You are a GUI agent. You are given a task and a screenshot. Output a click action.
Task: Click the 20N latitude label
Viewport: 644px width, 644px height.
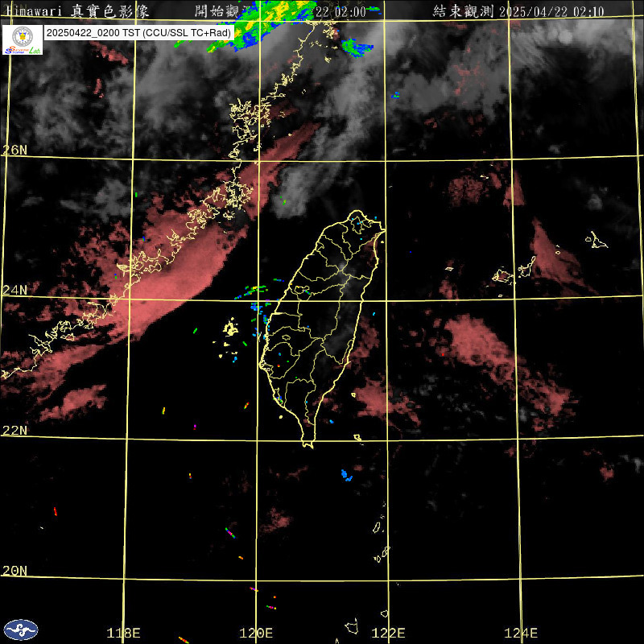click(x=14, y=571)
